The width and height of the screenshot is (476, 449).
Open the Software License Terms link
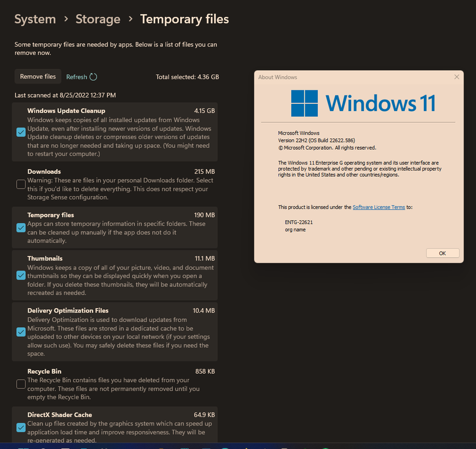tap(378, 207)
